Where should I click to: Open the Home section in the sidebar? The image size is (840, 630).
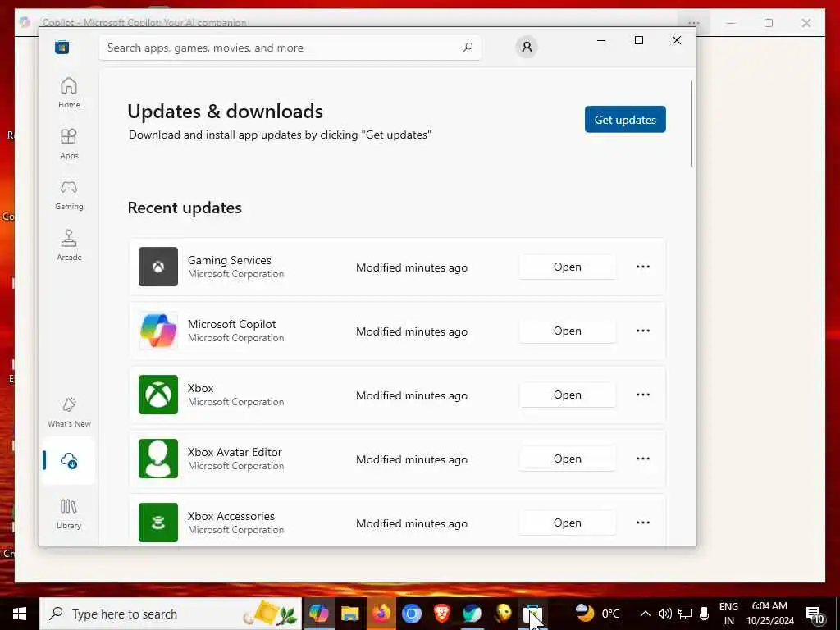click(x=69, y=93)
